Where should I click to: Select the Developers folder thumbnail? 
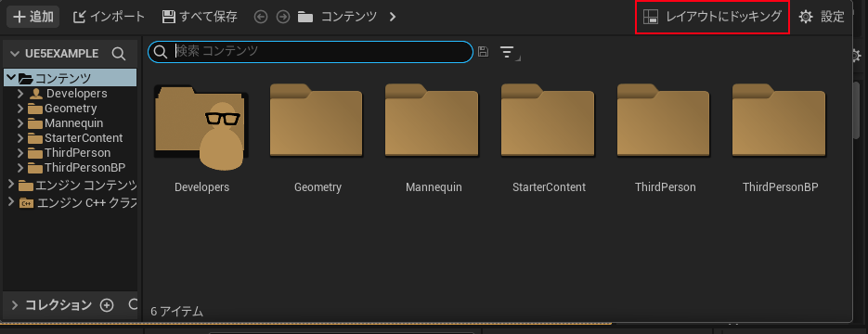tap(201, 127)
